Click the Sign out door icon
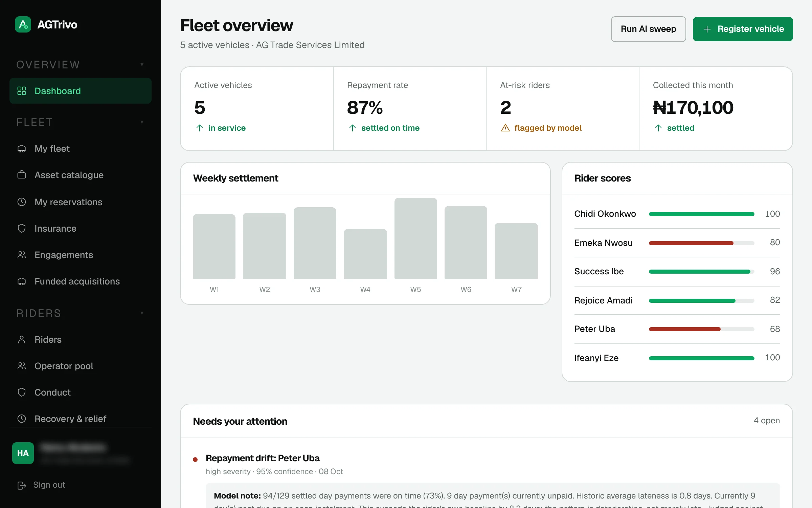The height and width of the screenshot is (508, 812). click(x=22, y=485)
